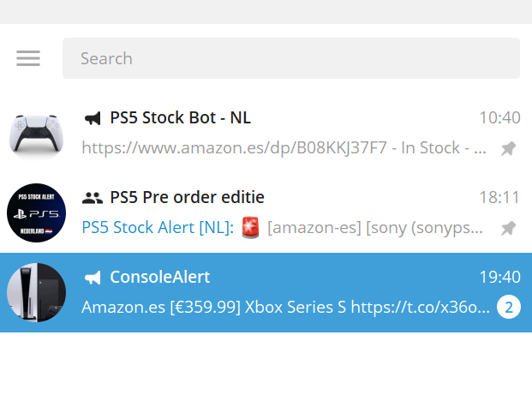The width and height of the screenshot is (532, 401).
Task: Select the PS5 Stock Bot - NL chat title
Action: coord(180,118)
